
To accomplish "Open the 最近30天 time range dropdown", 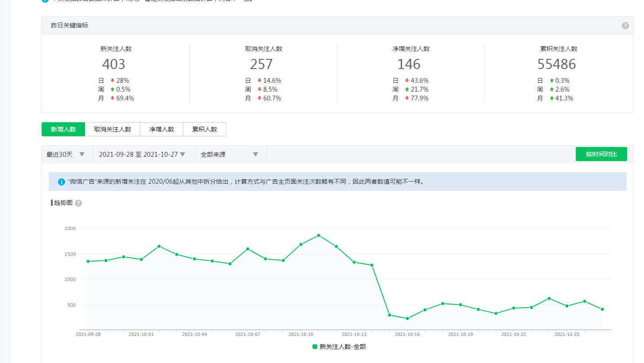I will (67, 154).
